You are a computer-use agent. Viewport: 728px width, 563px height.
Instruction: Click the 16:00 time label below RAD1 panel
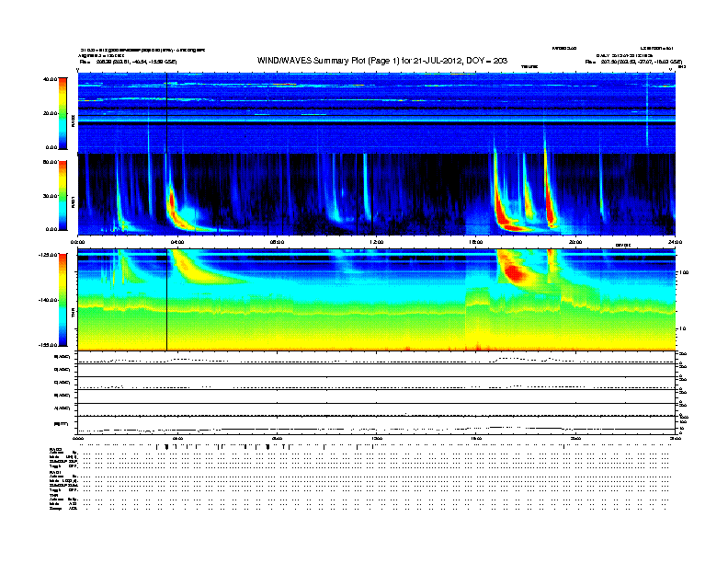476,242
